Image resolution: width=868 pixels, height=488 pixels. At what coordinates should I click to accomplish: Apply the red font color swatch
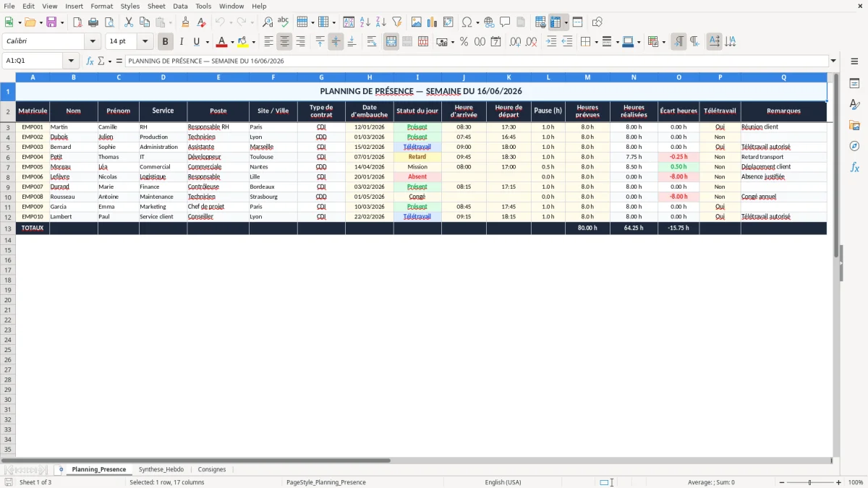click(222, 42)
